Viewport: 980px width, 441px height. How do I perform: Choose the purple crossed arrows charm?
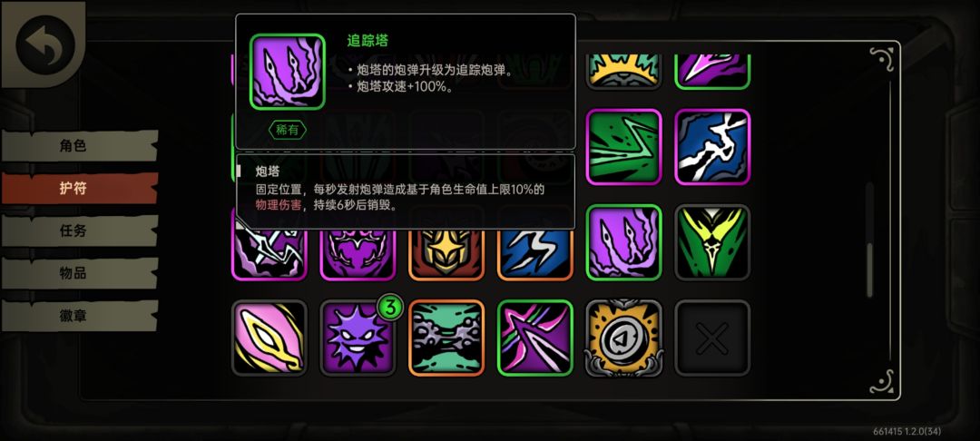click(x=535, y=338)
